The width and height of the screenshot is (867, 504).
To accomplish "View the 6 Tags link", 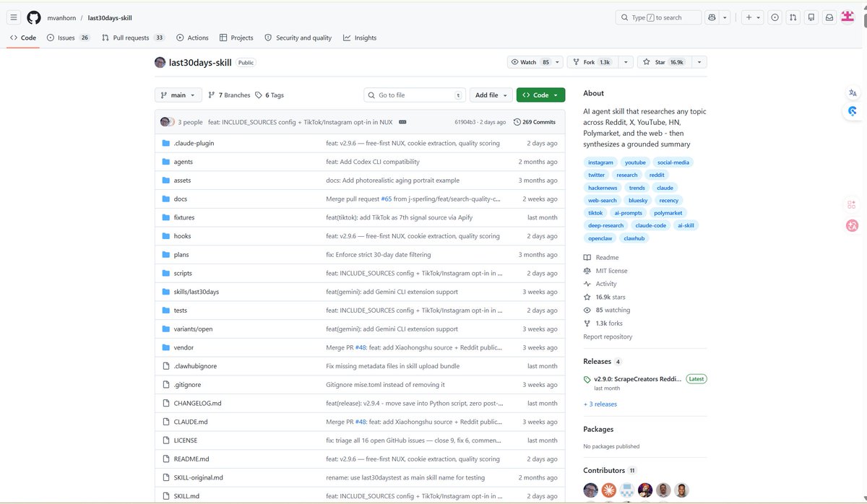I will click(x=269, y=95).
